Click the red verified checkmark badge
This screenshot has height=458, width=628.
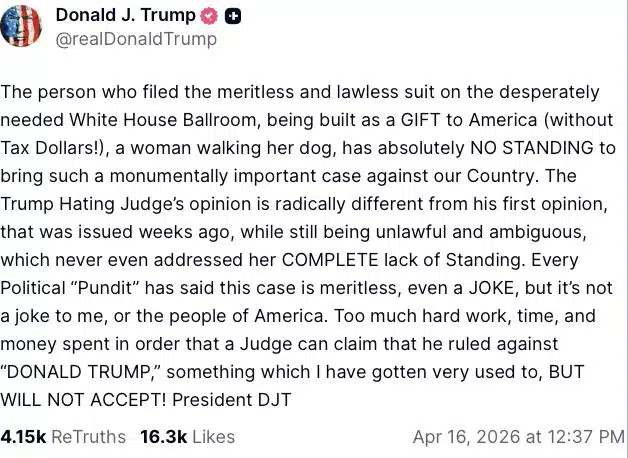coord(209,16)
